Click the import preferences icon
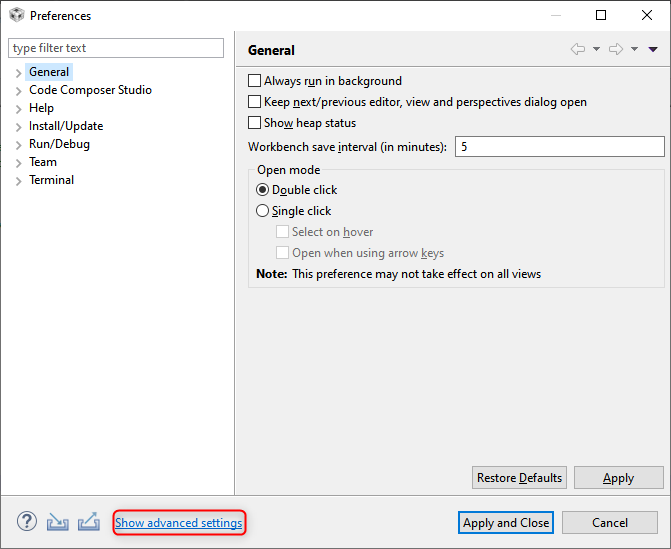Viewport: 671px width, 549px height. coord(58,522)
